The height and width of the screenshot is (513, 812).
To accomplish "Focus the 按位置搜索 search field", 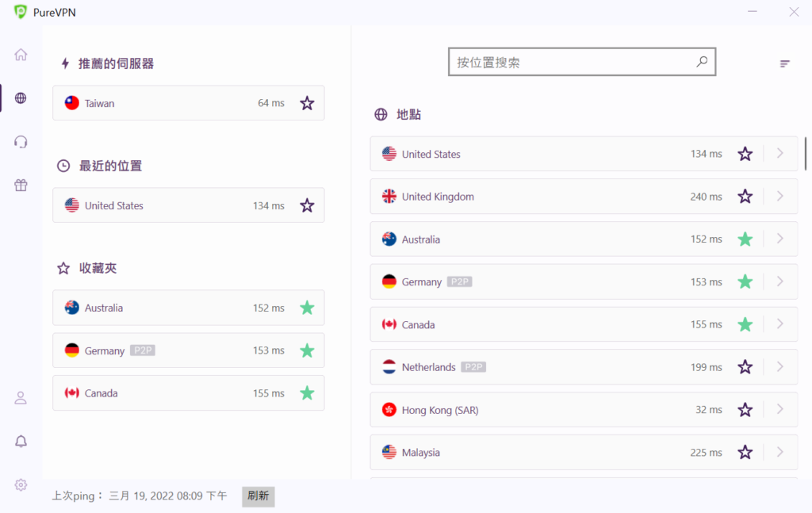I will coord(581,62).
